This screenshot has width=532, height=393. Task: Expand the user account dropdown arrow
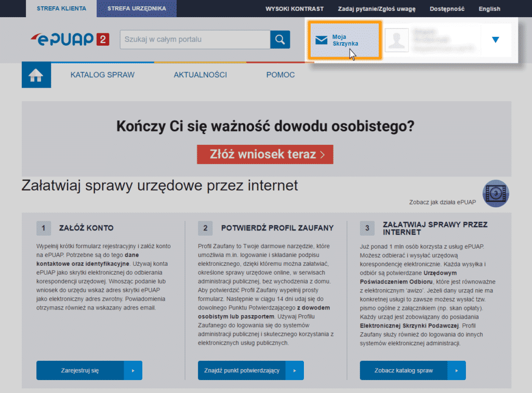pos(495,40)
